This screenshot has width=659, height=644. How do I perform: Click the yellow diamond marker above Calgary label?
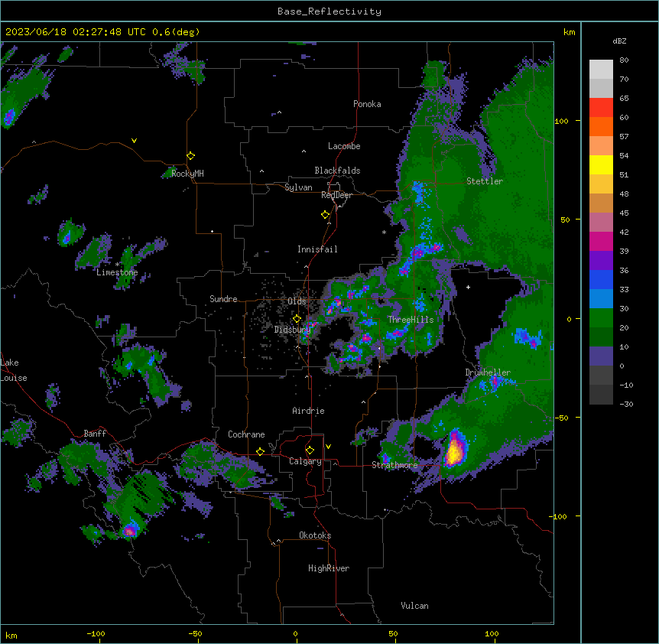coord(310,450)
